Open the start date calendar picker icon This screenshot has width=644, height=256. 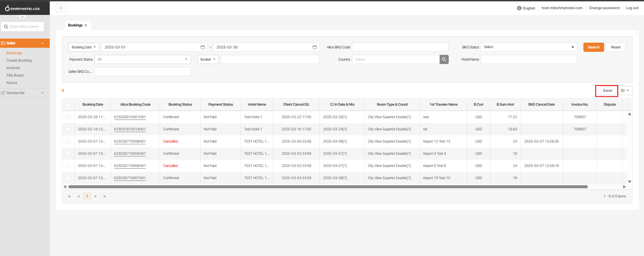203,47
